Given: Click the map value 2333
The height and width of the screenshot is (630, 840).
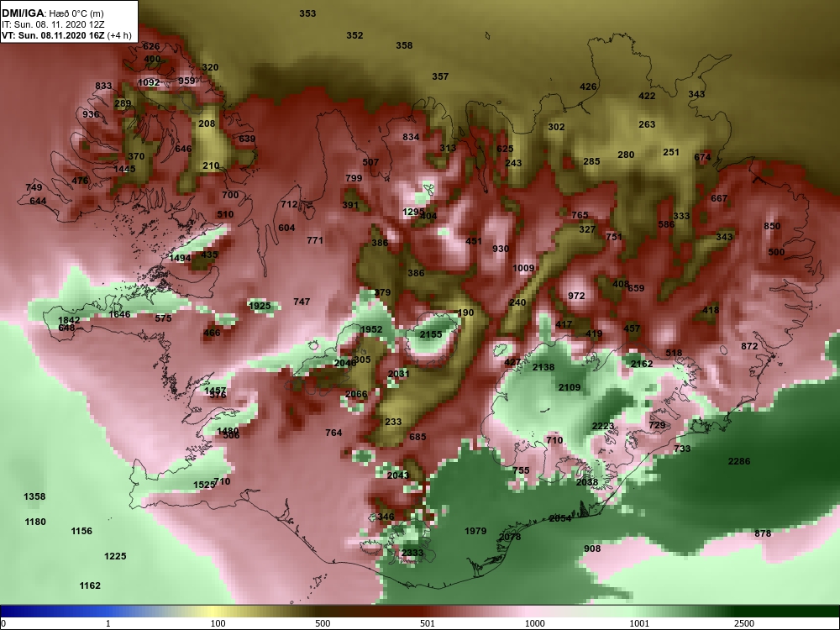Looking at the screenshot, I should click(412, 553).
